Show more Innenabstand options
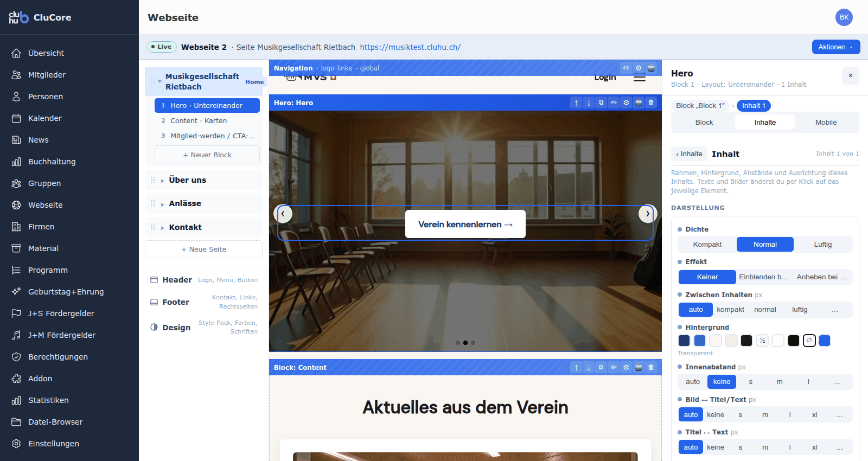The image size is (868, 461). point(837,382)
